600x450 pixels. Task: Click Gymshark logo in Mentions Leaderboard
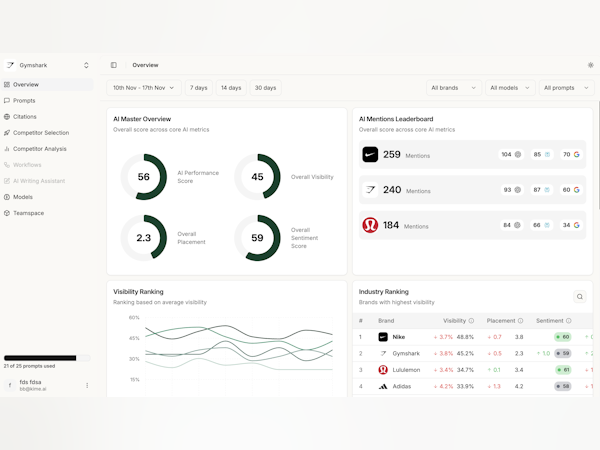pyautogui.click(x=370, y=190)
